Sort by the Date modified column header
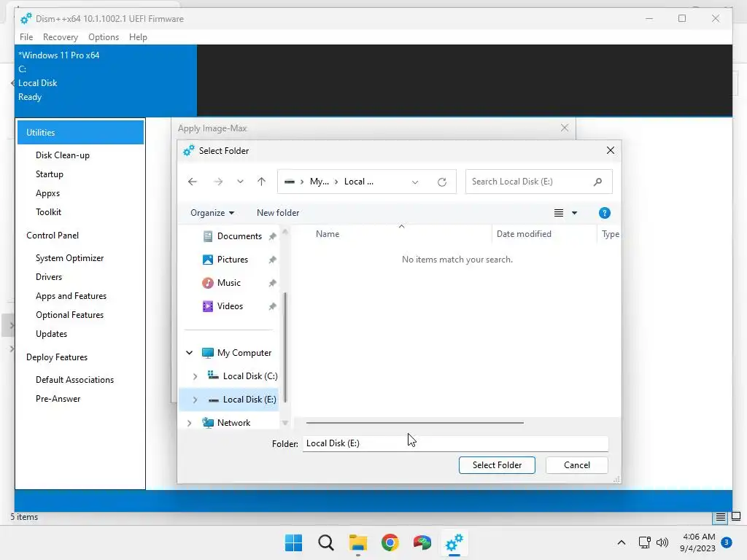The width and height of the screenshot is (747, 560). [x=524, y=234]
